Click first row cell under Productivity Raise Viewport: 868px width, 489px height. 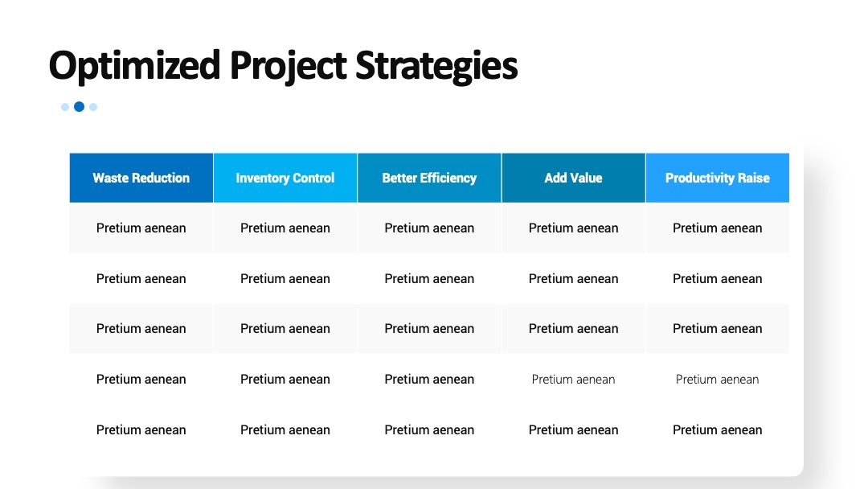[718, 228]
